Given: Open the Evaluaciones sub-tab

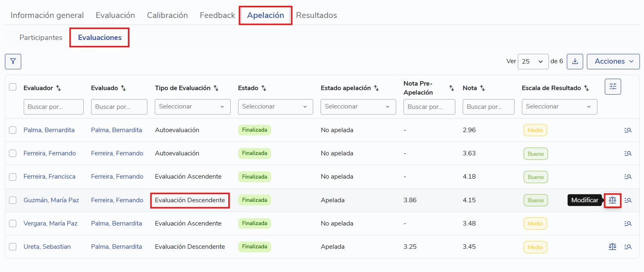Looking at the screenshot, I should [100, 38].
